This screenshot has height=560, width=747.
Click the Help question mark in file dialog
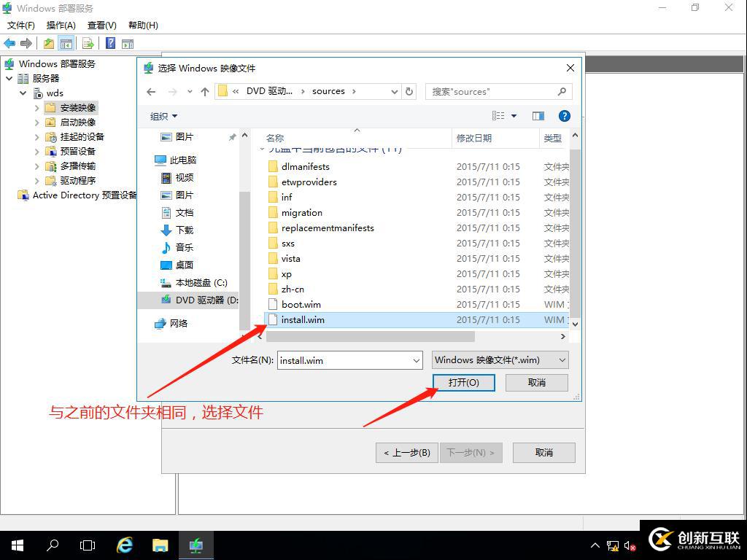564,116
